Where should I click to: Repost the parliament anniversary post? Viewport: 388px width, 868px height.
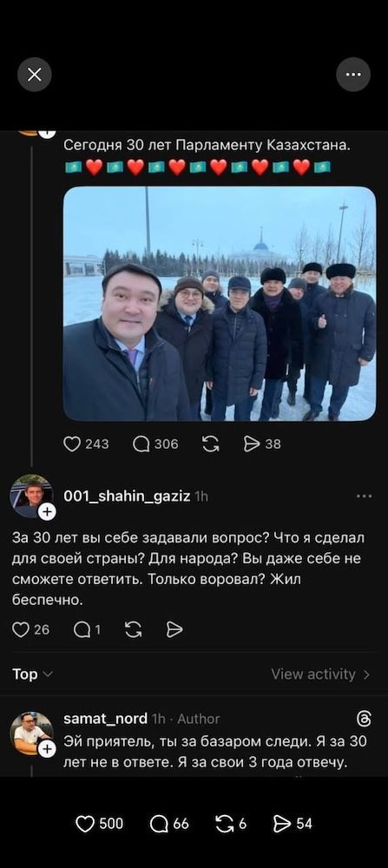pos(211,444)
